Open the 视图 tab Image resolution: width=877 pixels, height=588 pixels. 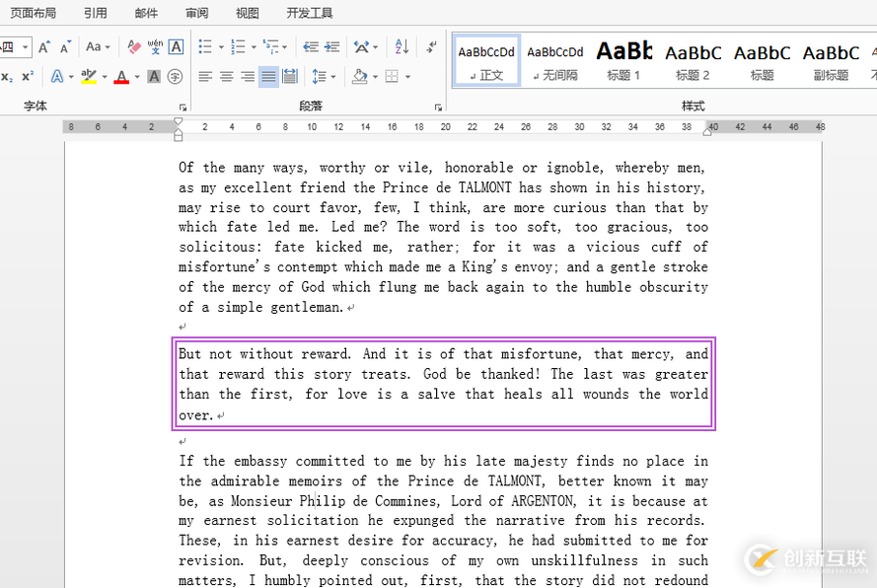pyautogui.click(x=248, y=13)
